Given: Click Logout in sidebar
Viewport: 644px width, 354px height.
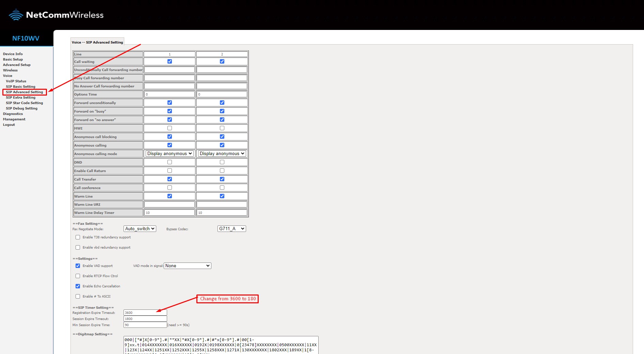Looking at the screenshot, I should [9, 124].
